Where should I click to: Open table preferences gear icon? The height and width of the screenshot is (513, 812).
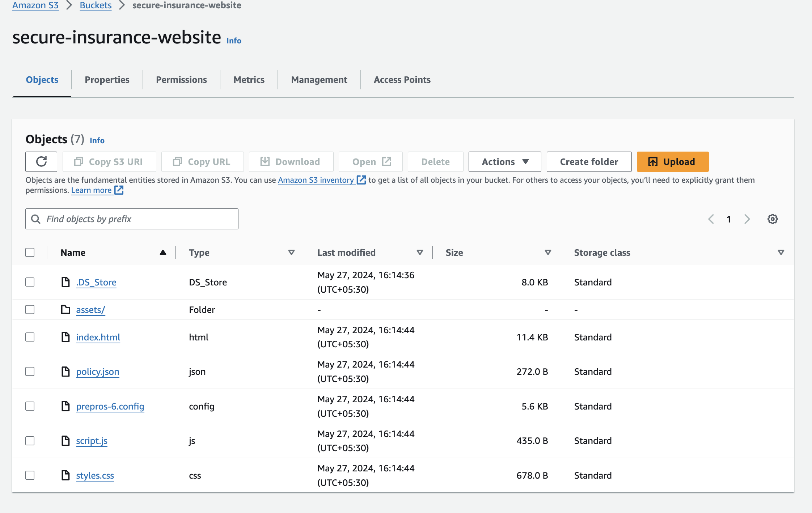click(773, 219)
